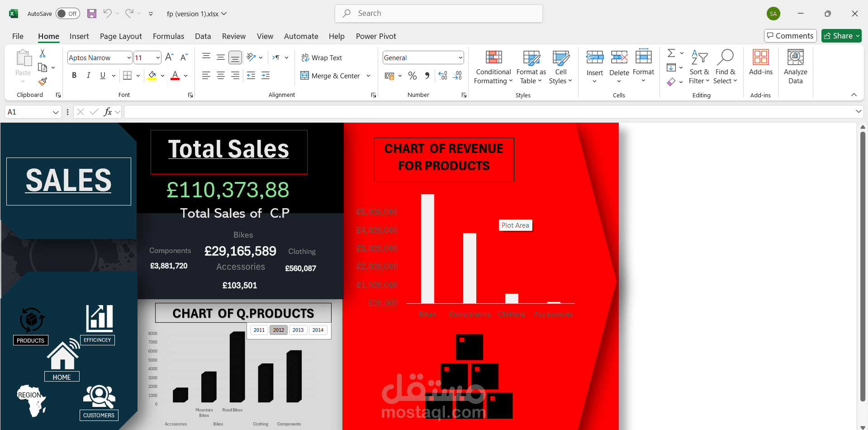Screen dimensions: 868x430
Task: Switch to the Insert tab
Action: pyautogui.click(x=79, y=36)
